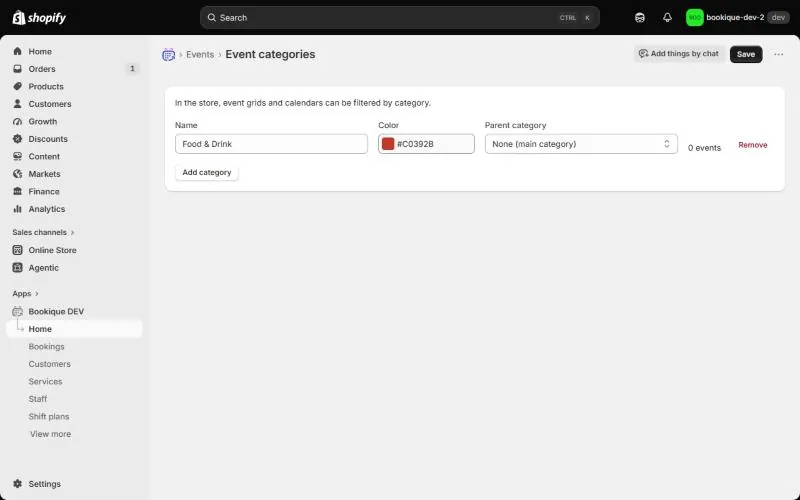Click the Discounts icon in the sidebar
The width and height of the screenshot is (800, 500).
tap(17, 139)
